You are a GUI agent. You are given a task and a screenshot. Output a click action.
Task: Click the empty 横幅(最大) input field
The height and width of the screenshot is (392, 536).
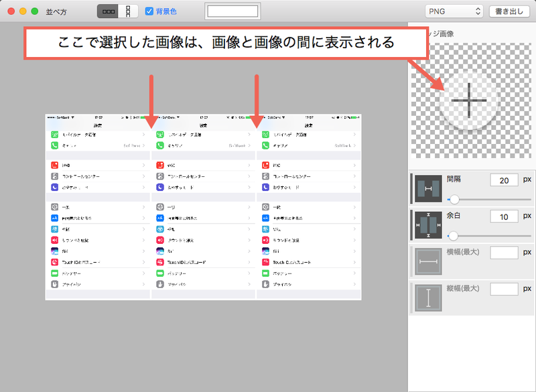click(x=504, y=253)
